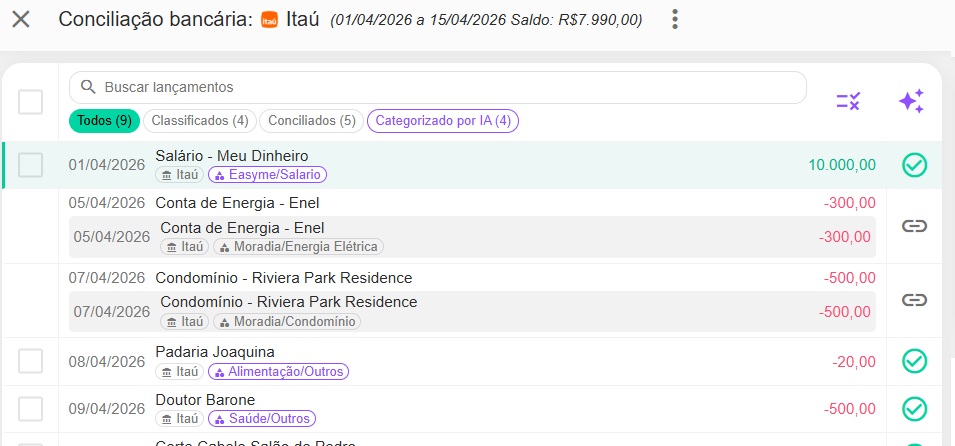Show the Conciliados (5) entries

tap(311, 121)
